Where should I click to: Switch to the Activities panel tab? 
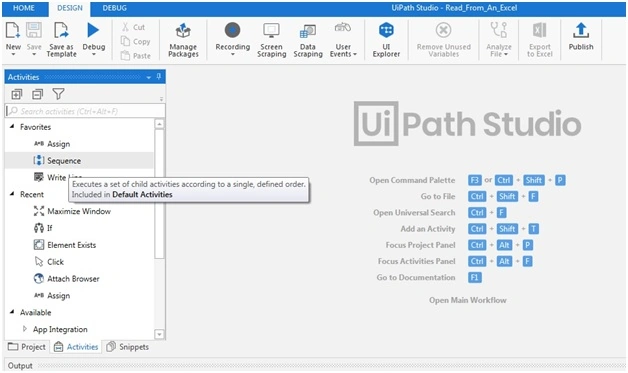76,347
